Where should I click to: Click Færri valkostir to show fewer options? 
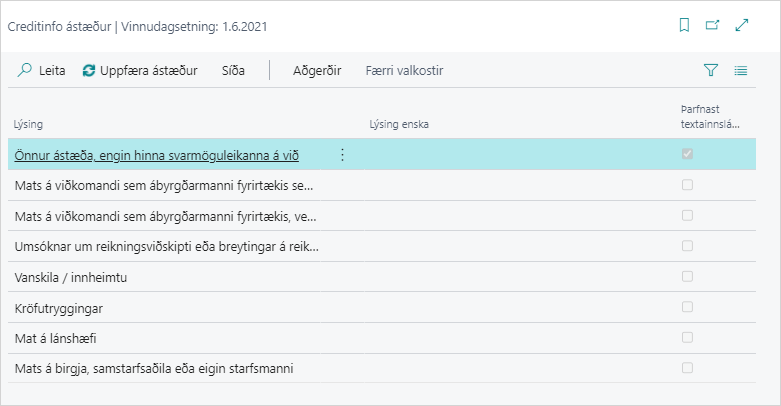(404, 70)
